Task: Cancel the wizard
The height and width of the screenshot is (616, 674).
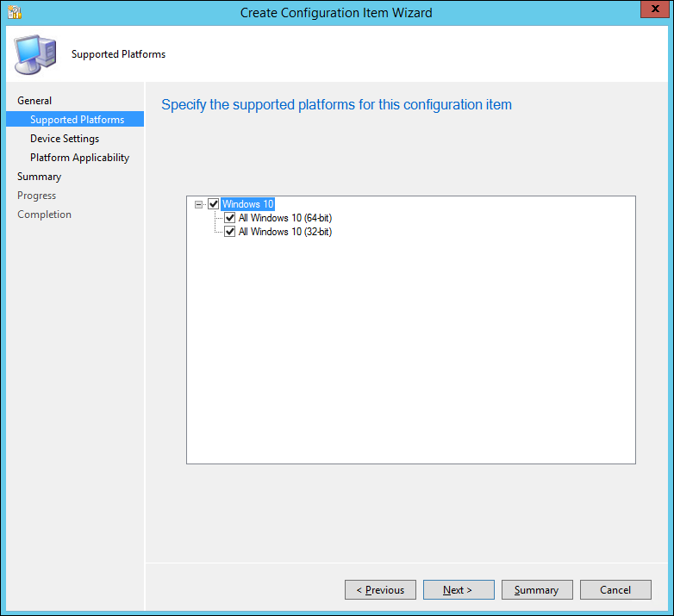Action: pos(615,590)
